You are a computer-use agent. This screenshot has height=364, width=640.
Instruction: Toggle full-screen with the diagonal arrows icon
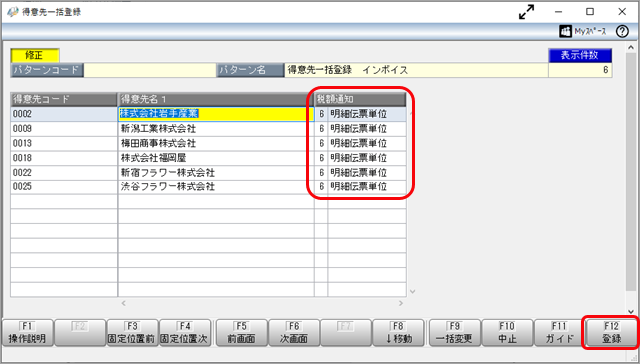coord(526,12)
